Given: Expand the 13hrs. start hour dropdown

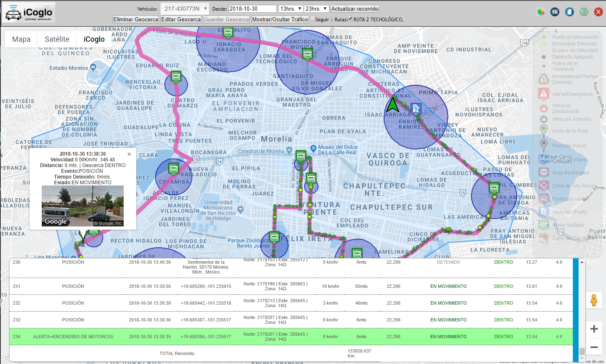Looking at the screenshot, I should (290, 9).
